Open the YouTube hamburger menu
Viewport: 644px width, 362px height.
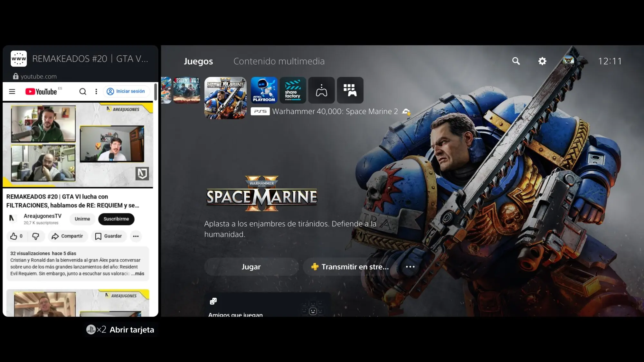tap(12, 92)
